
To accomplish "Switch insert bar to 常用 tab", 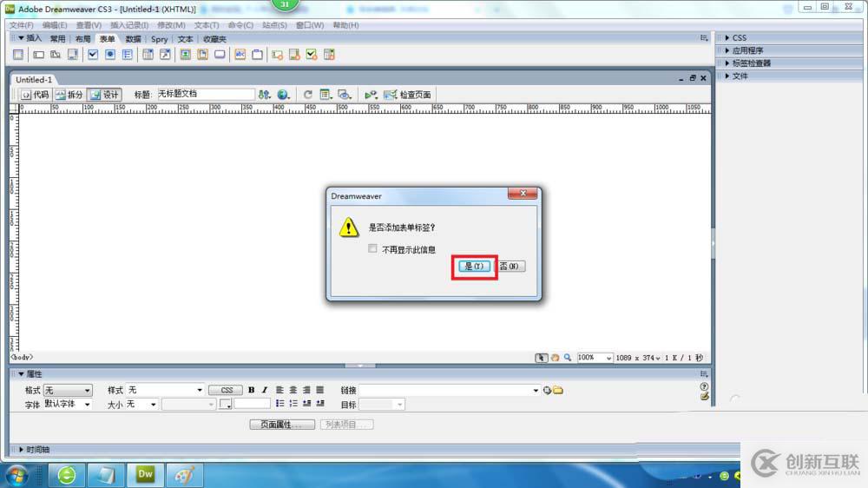I will (x=57, y=39).
